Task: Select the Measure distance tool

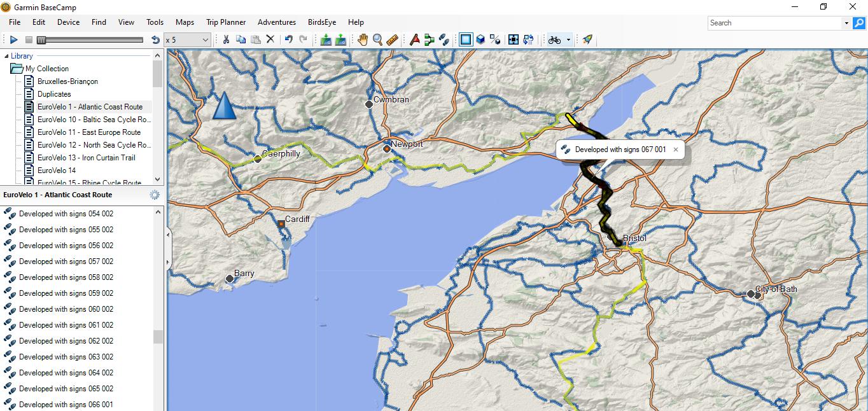Action: (393, 39)
